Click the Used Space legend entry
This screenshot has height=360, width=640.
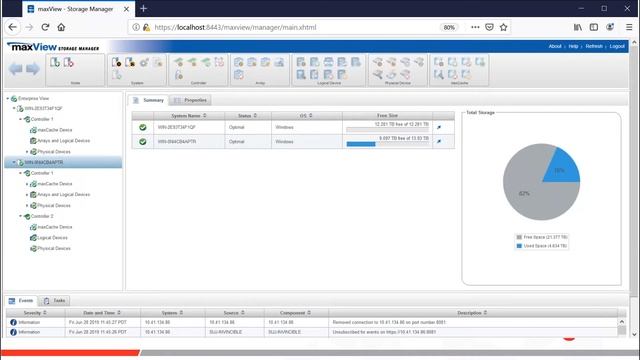click(542, 246)
